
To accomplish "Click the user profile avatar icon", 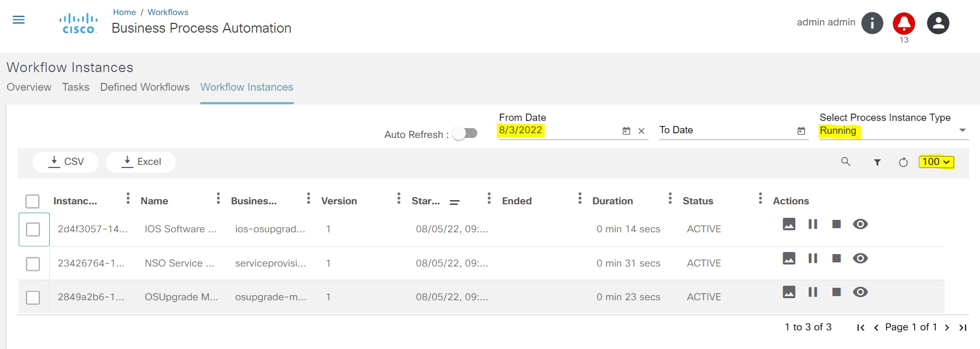I will pyautogui.click(x=938, y=23).
